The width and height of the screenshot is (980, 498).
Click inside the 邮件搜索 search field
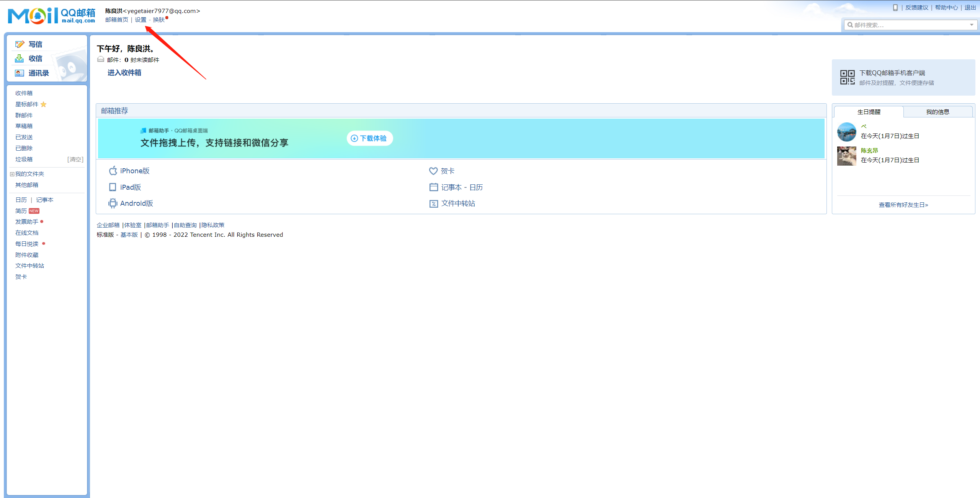(907, 25)
